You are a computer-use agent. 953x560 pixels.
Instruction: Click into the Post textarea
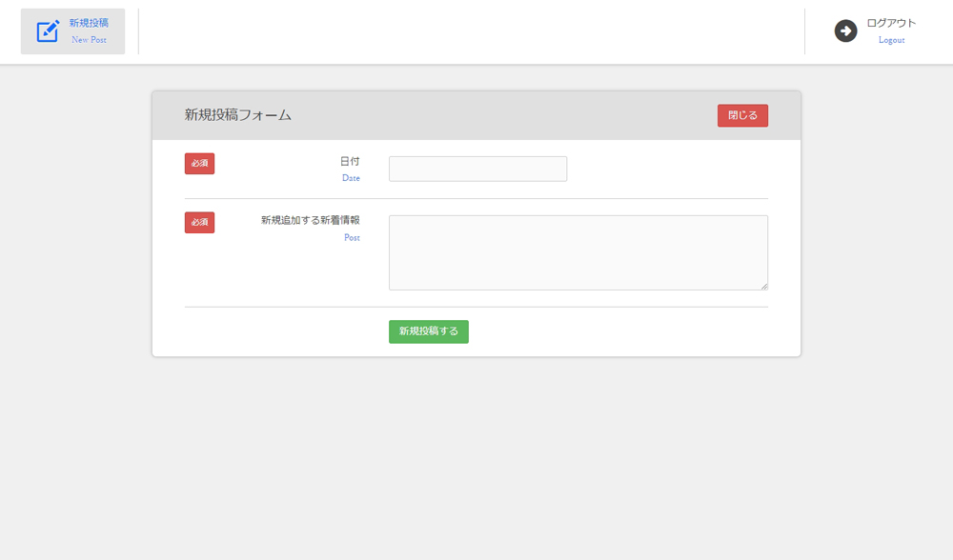pos(578,252)
